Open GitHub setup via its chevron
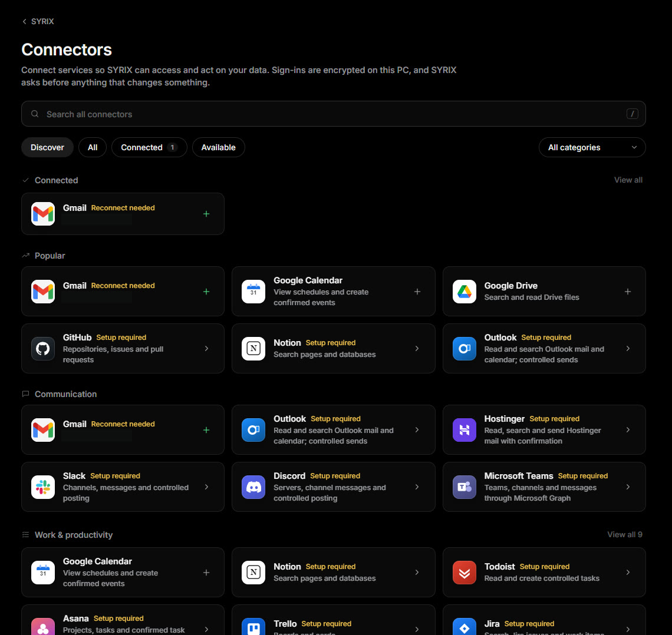 (206, 349)
